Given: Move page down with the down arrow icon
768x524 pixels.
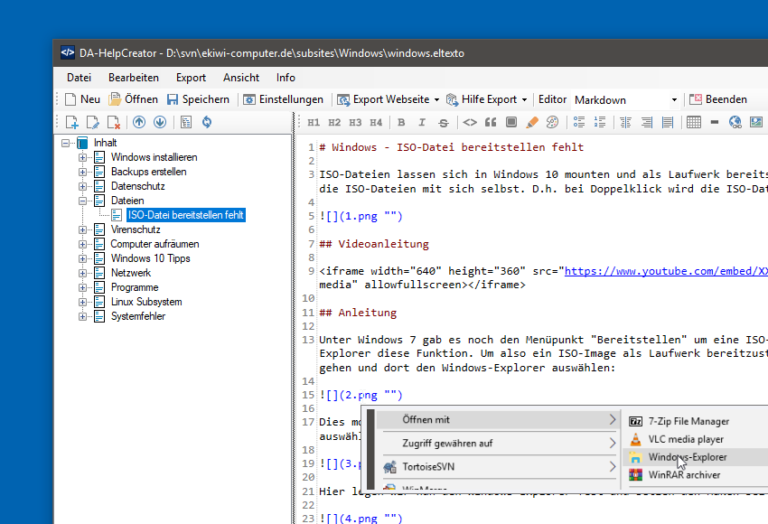Looking at the screenshot, I should [159, 123].
